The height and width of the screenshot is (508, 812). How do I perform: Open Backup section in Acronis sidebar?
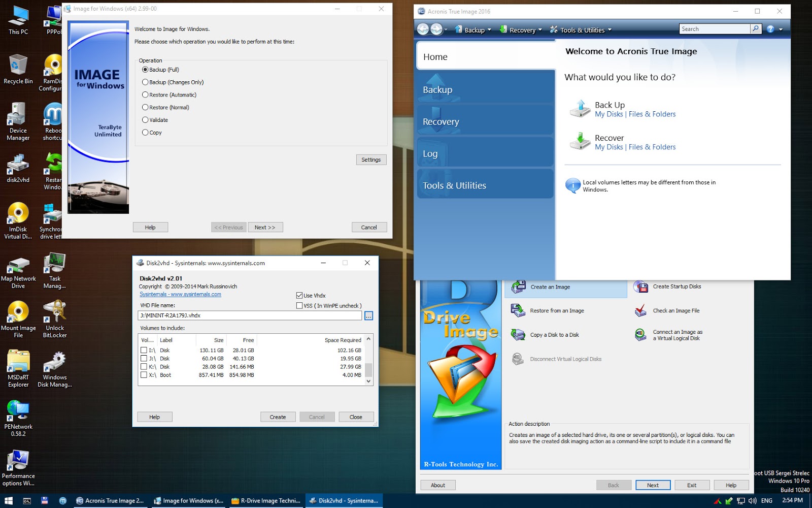point(486,87)
